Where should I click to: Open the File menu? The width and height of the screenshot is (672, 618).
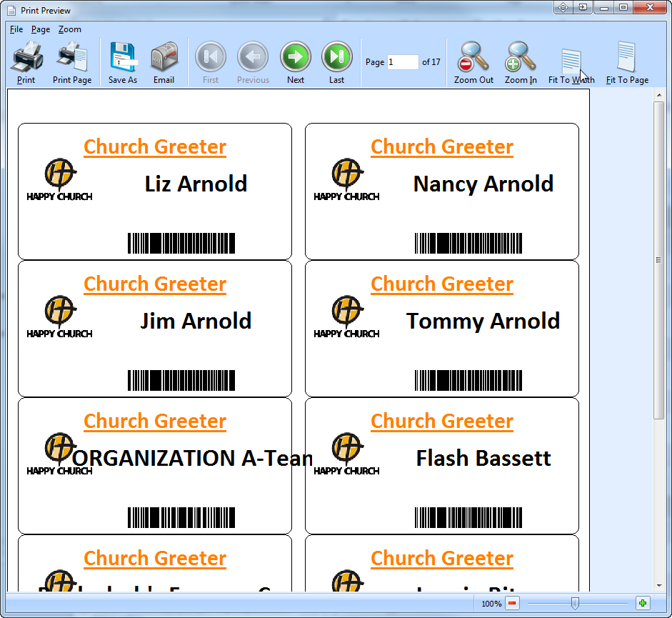point(16,29)
